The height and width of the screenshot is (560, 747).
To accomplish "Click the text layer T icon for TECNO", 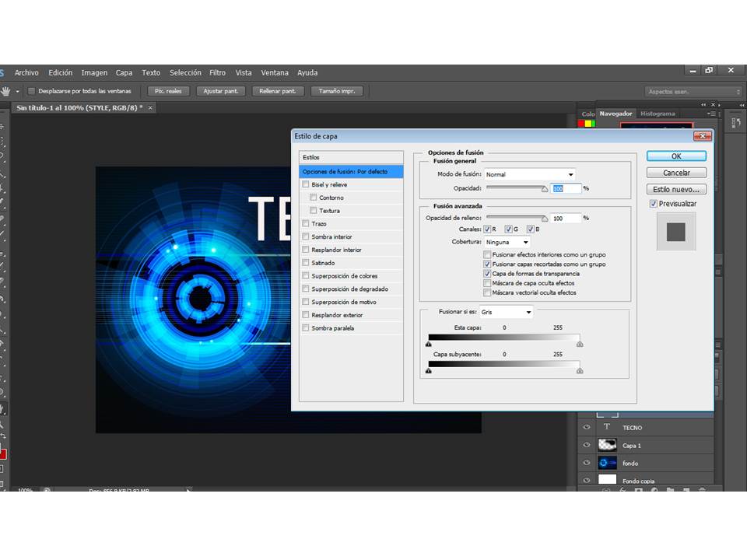I will [x=606, y=427].
